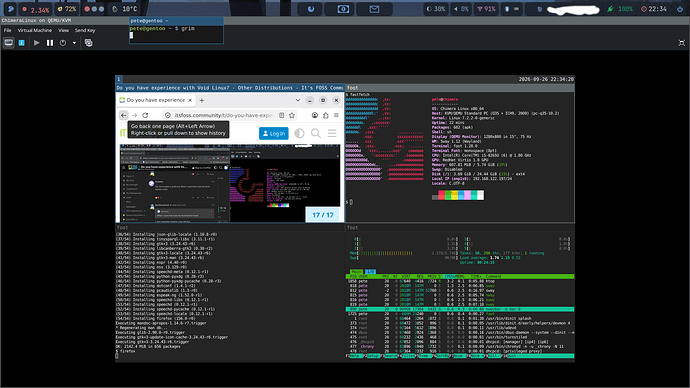Click the 72% memory usage widget

coord(67,9)
